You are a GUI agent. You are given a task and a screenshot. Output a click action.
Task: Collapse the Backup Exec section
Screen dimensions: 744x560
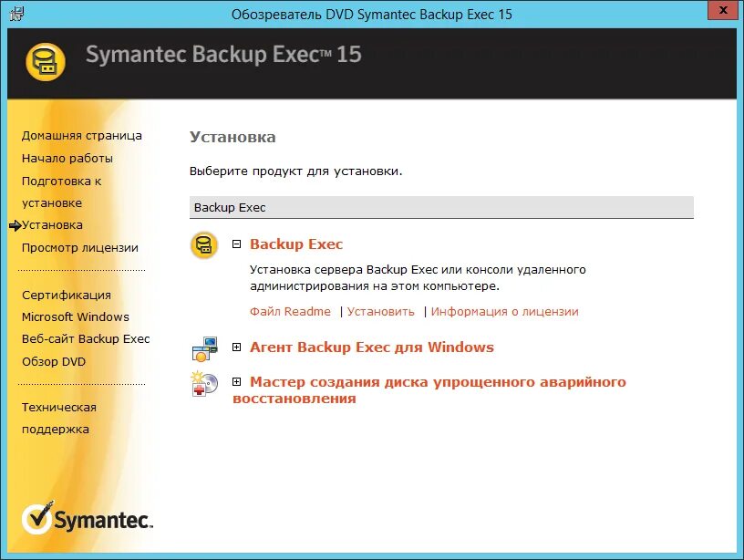point(236,244)
